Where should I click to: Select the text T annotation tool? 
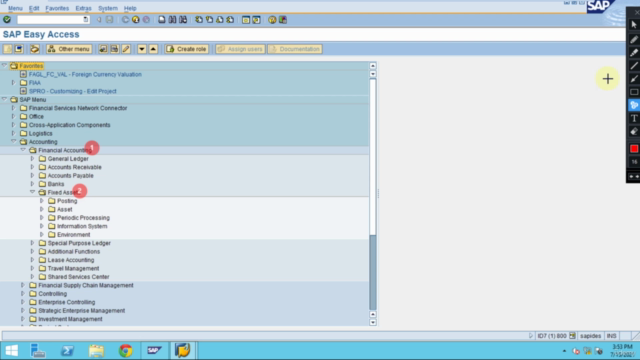tap(634, 118)
